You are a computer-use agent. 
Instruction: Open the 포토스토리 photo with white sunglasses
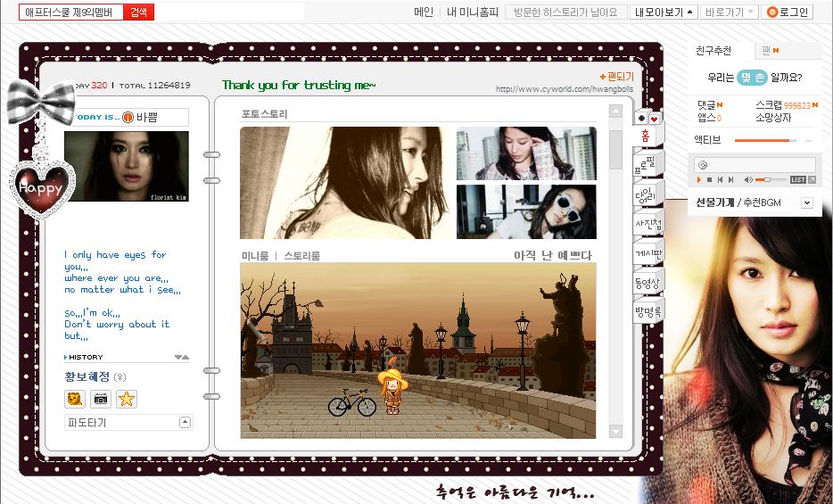(526, 212)
